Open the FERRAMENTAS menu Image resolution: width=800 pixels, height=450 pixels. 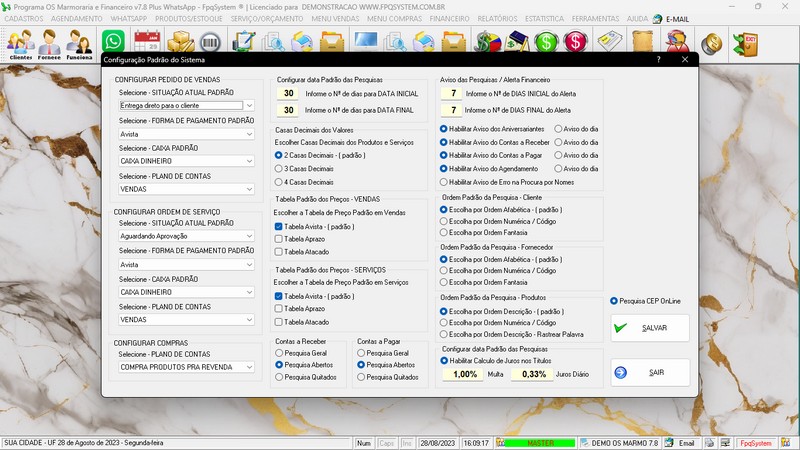pos(595,19)
